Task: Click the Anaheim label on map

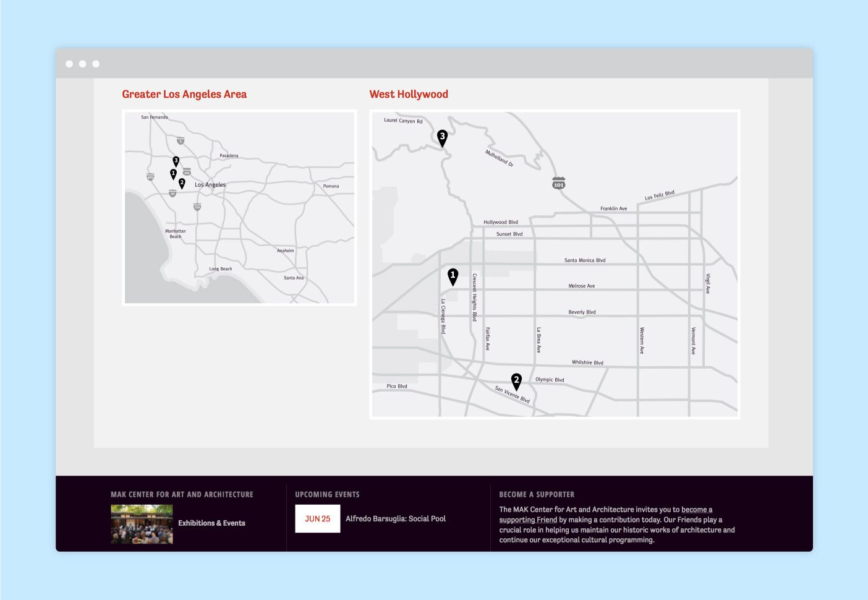Action: click(x=286, y=251)
